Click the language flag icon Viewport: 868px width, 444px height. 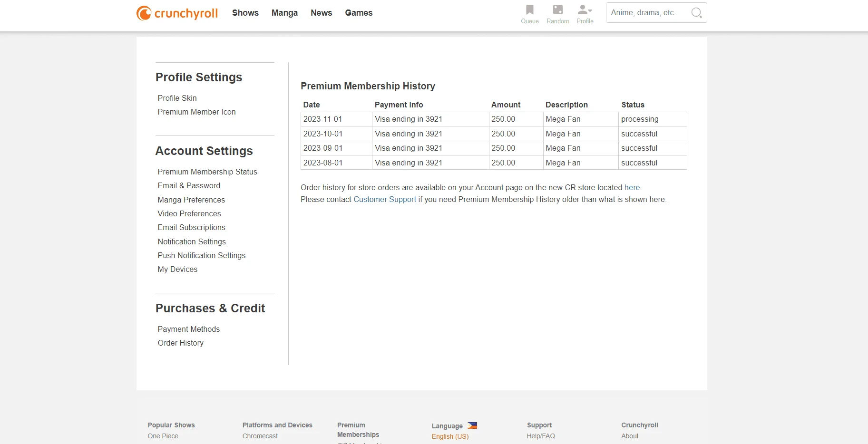472,425
